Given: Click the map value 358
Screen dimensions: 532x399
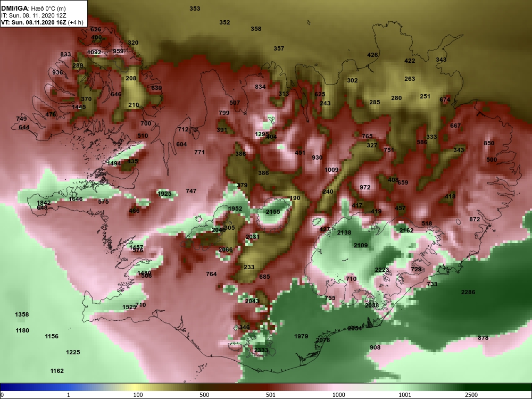Looking at the screenshot, I should pos(256,29).
